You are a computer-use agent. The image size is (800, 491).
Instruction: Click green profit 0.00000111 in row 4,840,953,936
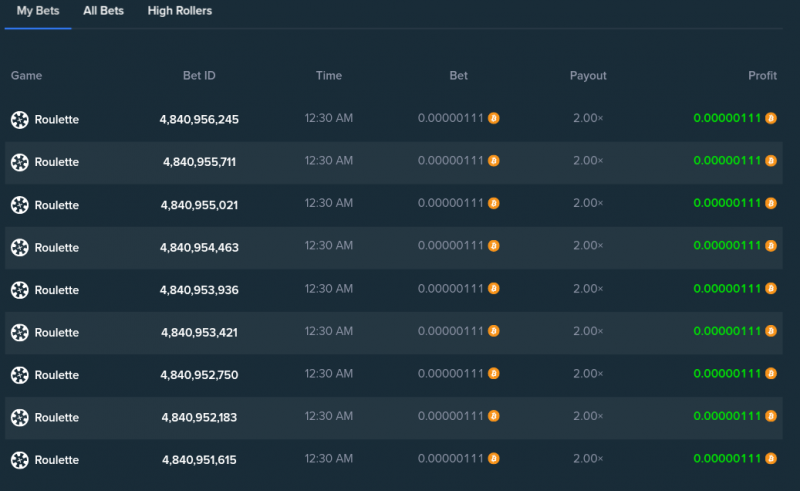[x=727, y=288]
